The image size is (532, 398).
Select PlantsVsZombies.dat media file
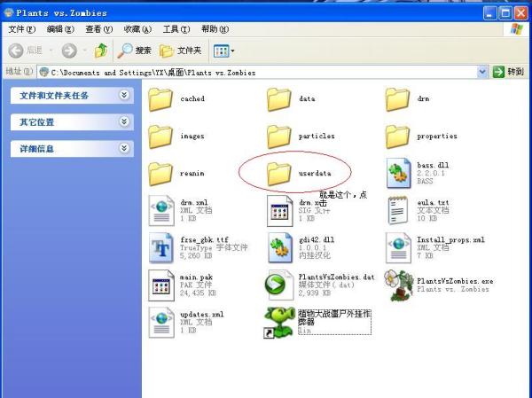click(280, 285)
